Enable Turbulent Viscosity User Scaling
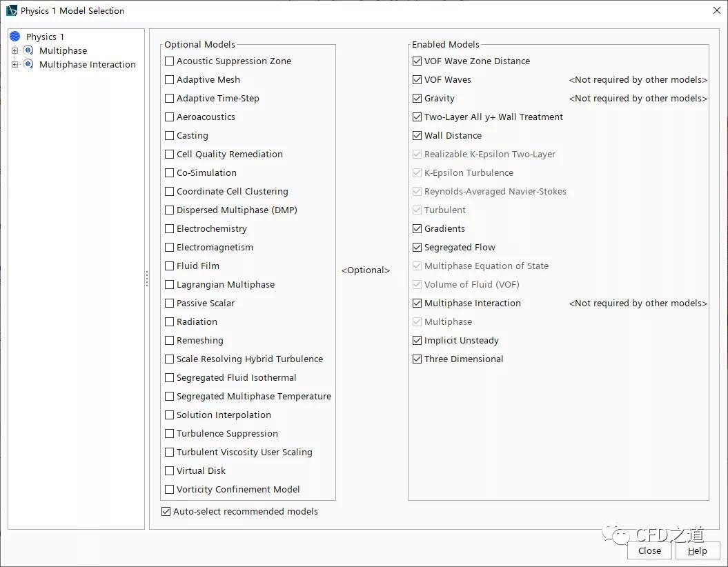 (x=170, y=452)
